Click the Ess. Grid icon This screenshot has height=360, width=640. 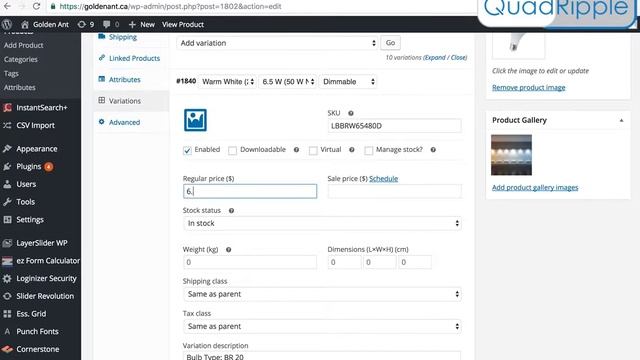pyautogui.click(x=7, y=314)
